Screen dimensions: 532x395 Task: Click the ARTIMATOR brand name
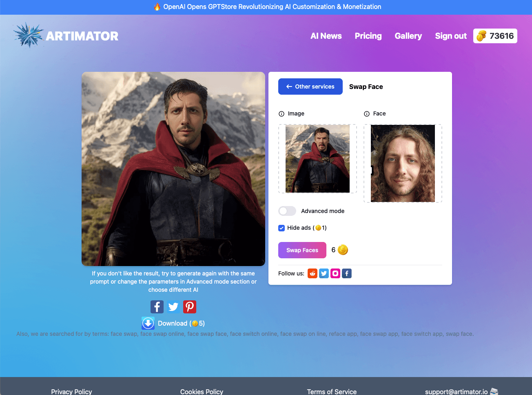point(82,36)
